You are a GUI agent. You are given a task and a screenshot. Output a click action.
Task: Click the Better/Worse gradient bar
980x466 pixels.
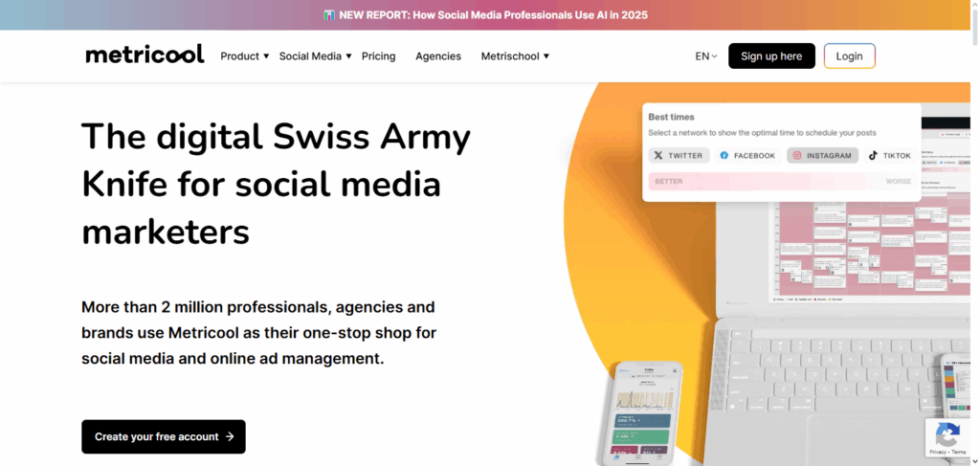point(783,181)
